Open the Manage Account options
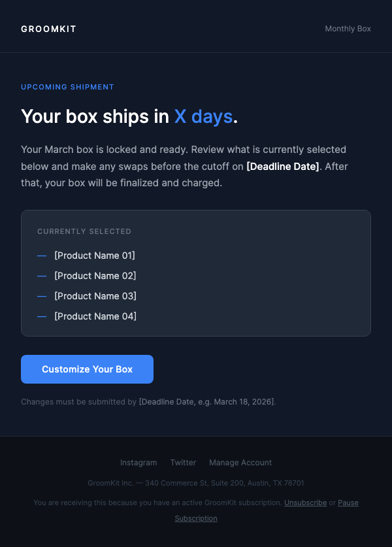Viewport: 392px width, 547px height. point(240,462)
